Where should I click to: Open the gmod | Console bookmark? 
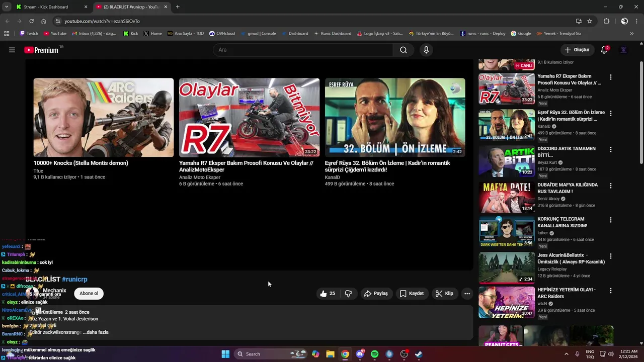tap(258, 34)
